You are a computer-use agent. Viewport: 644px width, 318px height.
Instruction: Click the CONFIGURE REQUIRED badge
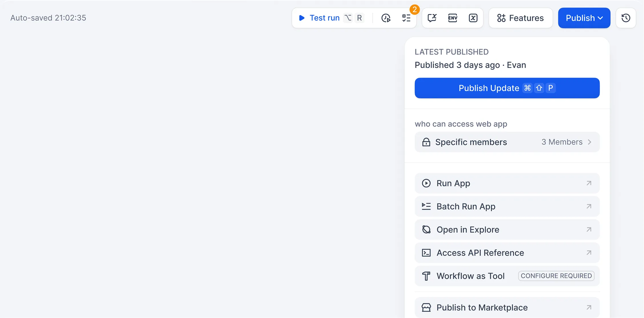pos(556,276)
